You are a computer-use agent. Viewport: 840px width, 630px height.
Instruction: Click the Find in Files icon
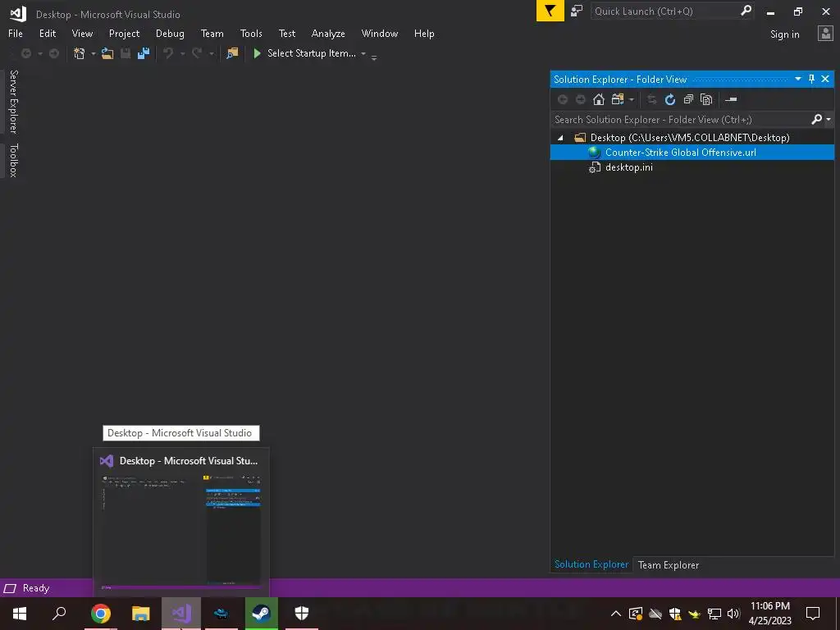232,53
